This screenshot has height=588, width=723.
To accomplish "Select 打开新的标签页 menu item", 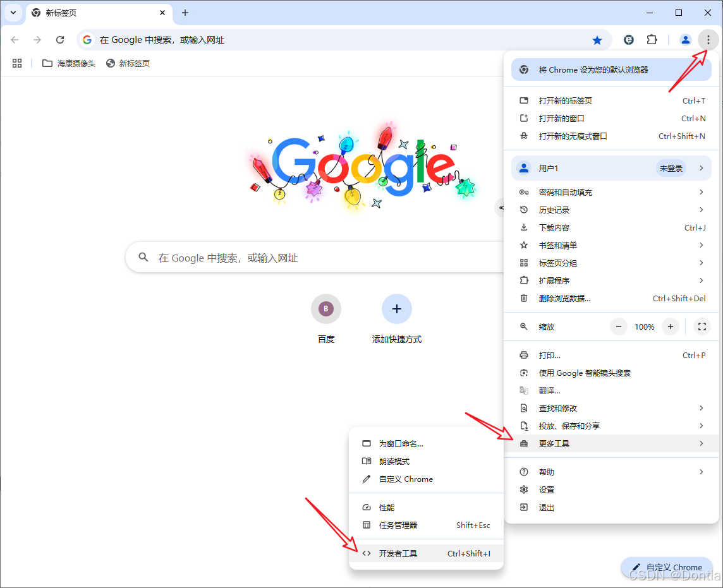I will tap(611, 100).
